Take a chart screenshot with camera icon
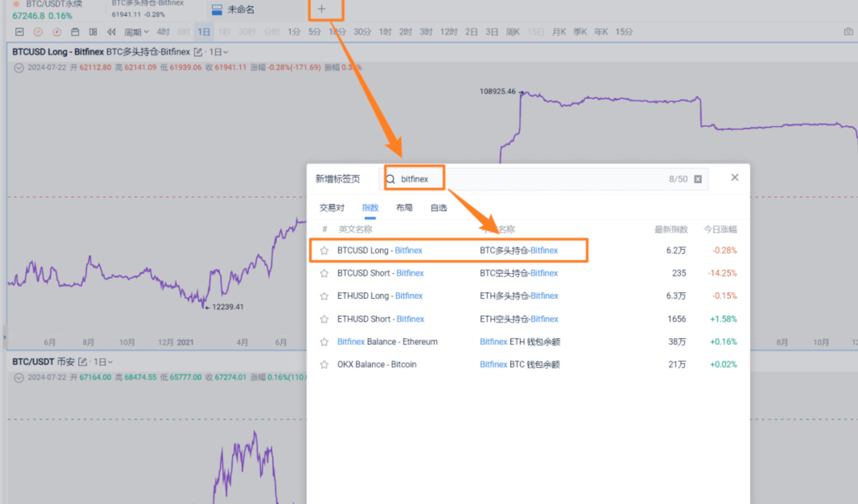 pyautogui.click(x=848, y=32)
